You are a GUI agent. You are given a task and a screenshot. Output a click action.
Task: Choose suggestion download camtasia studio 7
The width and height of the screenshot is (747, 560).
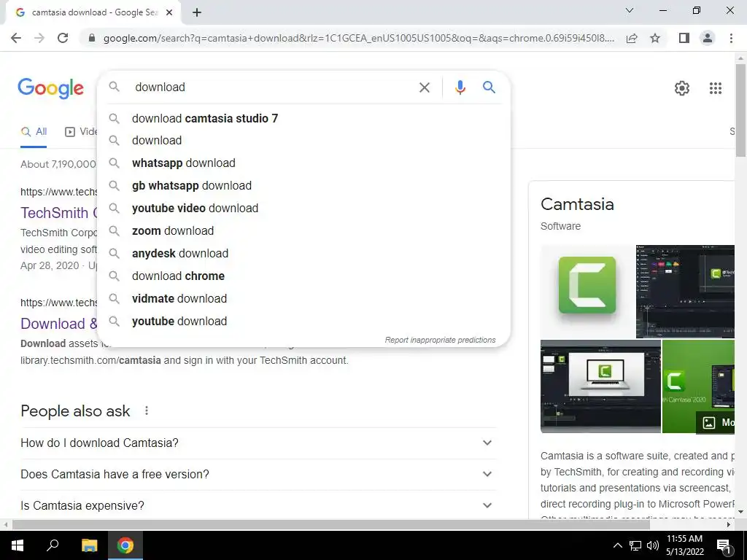[x=303, y=118]
